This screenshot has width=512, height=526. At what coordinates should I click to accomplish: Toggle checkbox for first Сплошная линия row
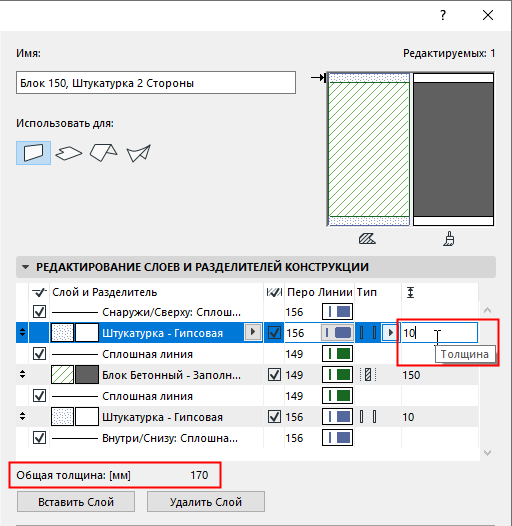[x=39, y=354]
